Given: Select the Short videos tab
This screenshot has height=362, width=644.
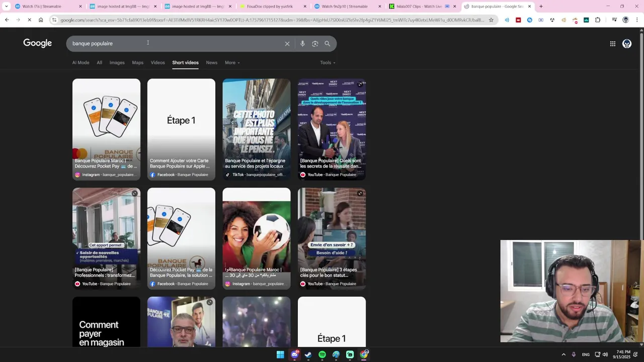Looking at the screenshot, I should pyautogui.click(x=185, y=63).
